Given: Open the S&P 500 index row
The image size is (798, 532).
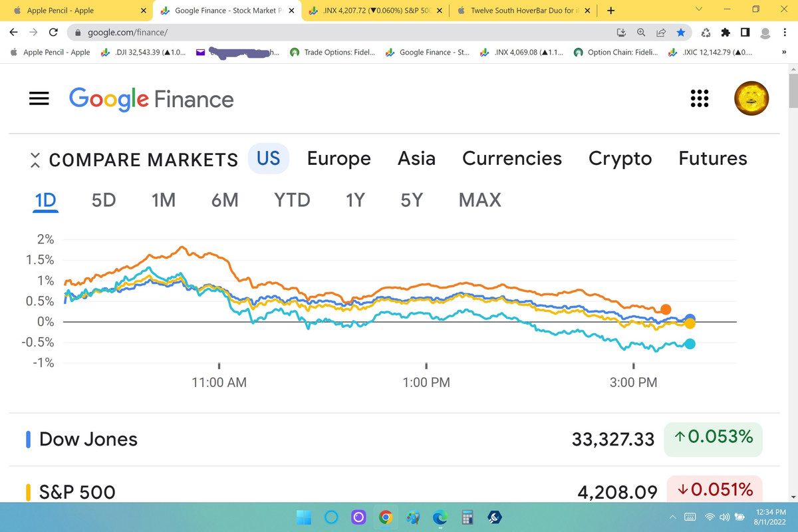Looking at the screenshot, I should pyautogui.click(x=394, y=491).
